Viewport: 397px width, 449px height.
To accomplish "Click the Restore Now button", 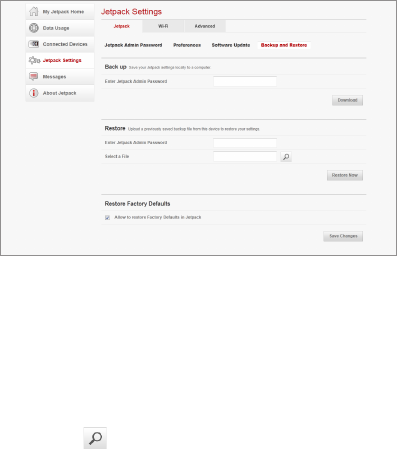I will tap(345, 175).
